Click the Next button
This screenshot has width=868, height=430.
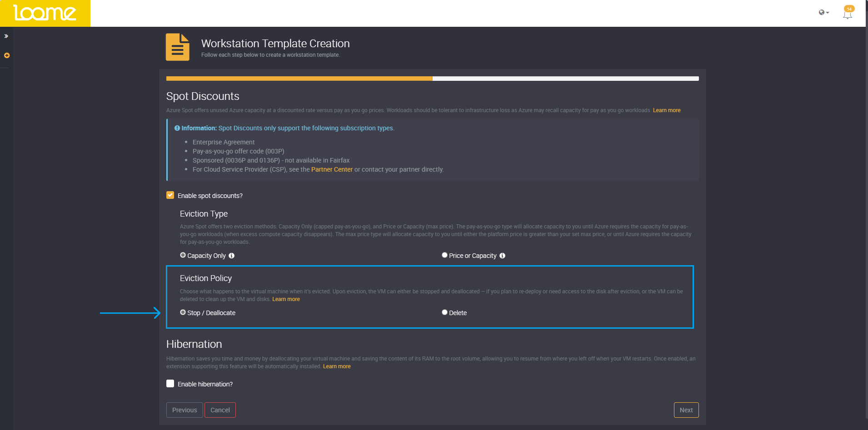click(x=686, y=410)
